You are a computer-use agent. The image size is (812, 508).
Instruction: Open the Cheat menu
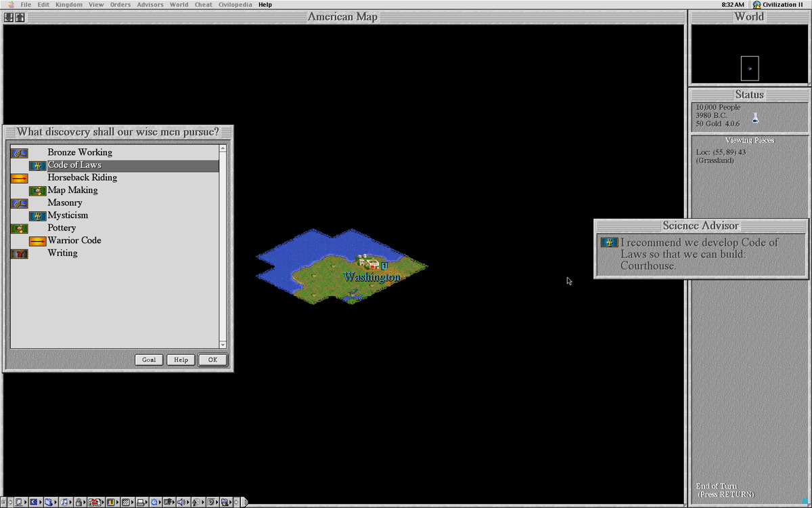click(x=204, y=5)
